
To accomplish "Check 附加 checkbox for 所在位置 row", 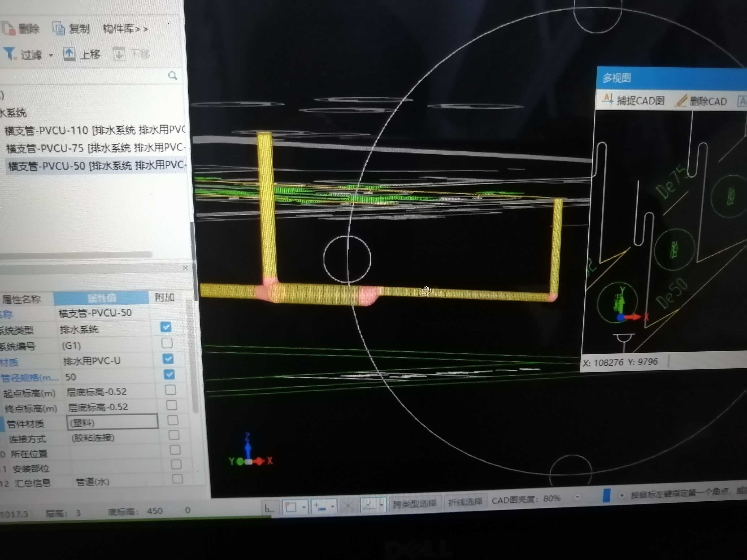I will click(175, 450).
